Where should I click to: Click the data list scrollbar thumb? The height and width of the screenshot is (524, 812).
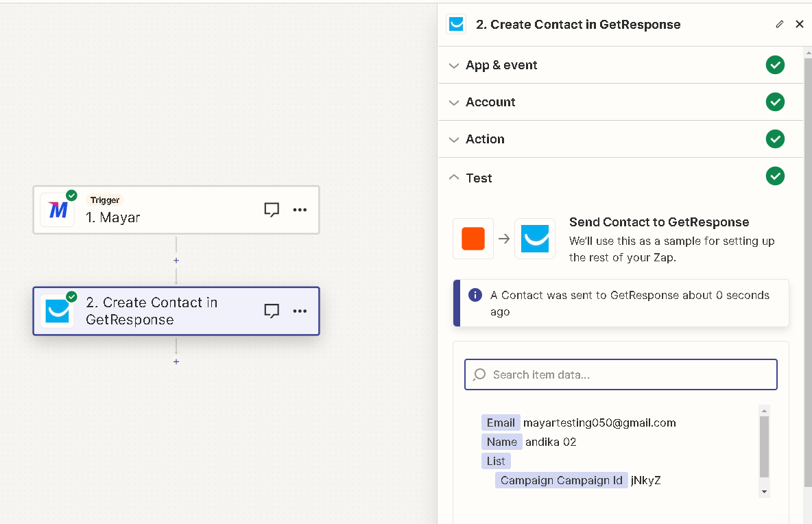click(764, 446)
